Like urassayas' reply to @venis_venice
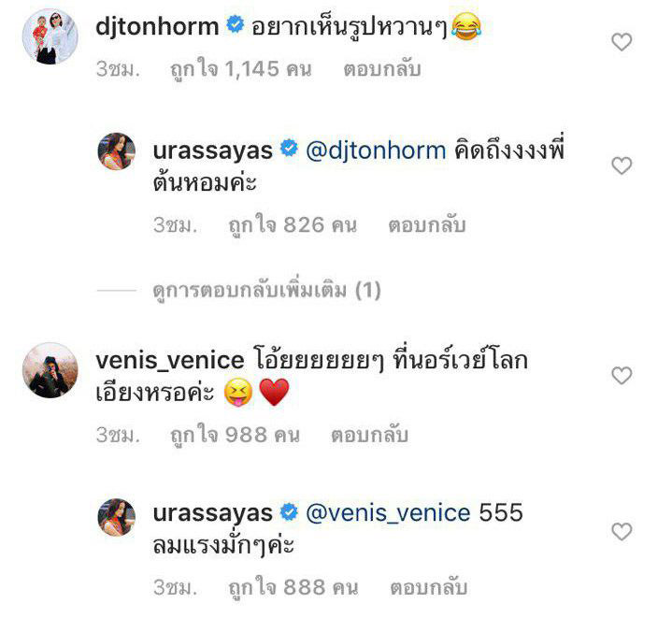 tap(622, 532)
